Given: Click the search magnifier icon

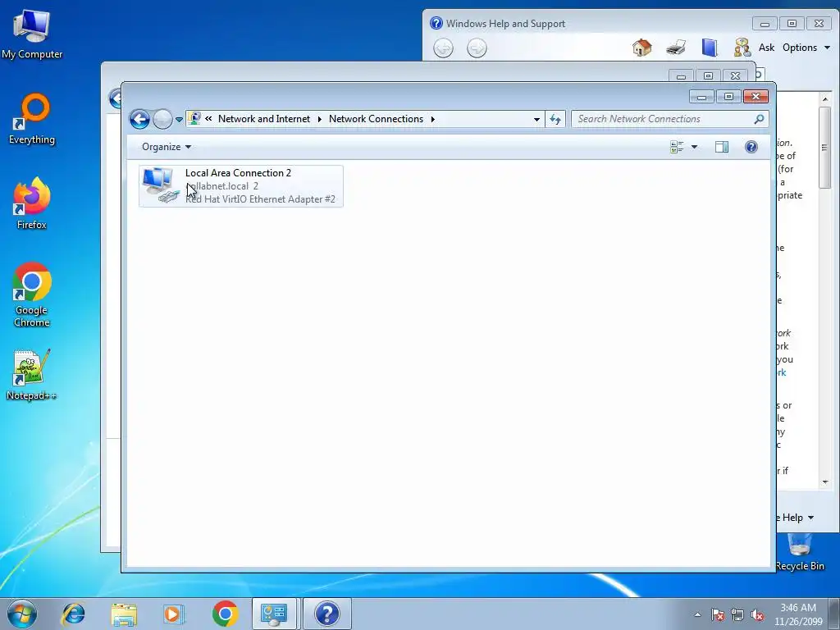Looking at the screenshot, I should [759, 119].
